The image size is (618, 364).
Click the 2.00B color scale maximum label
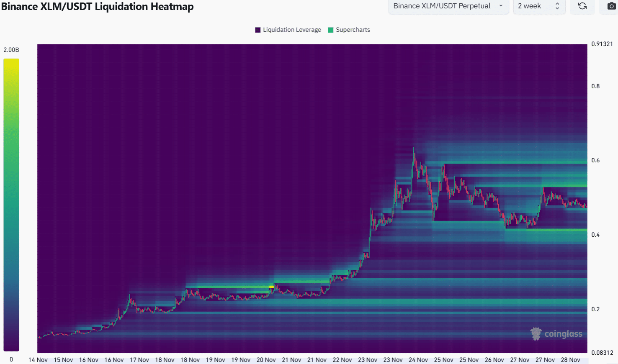pyautogui.click(x=11, y=50)
